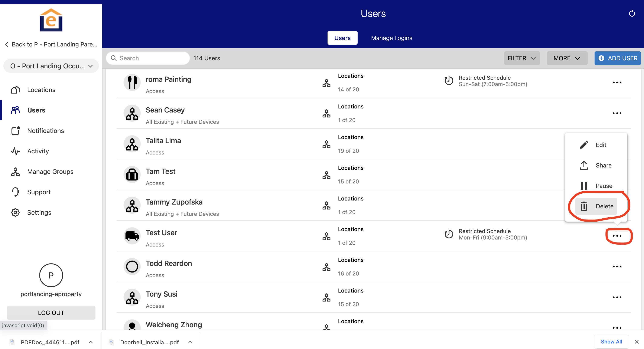Image resolution: width=644 pixels, height=349 pixels.
Task: Expand the Port Landing Occu... account selector
Action: 51,66
